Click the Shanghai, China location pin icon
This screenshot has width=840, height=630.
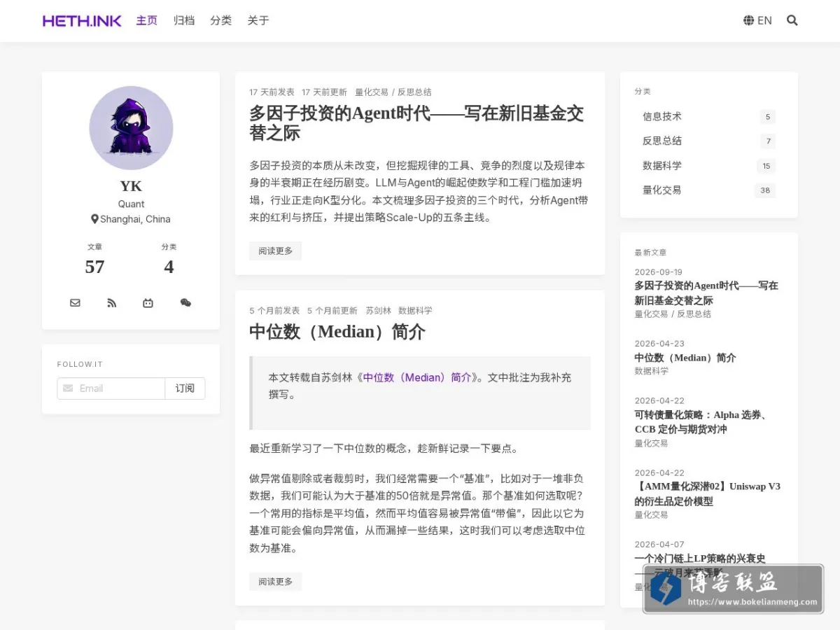94,219
